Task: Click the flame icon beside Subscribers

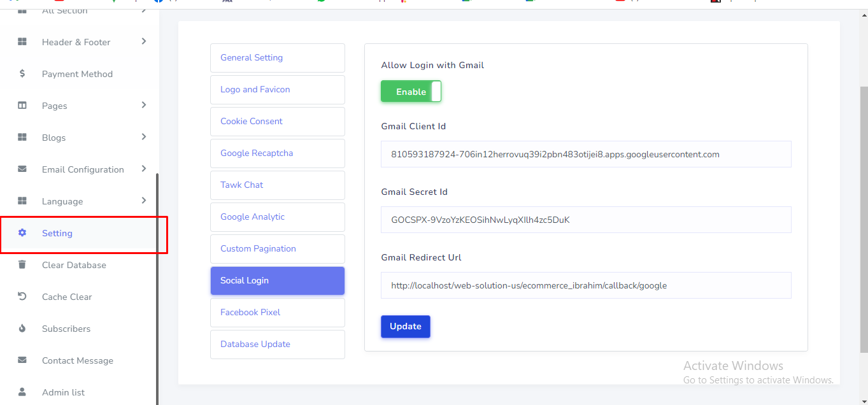Action: tap(22, 329)
